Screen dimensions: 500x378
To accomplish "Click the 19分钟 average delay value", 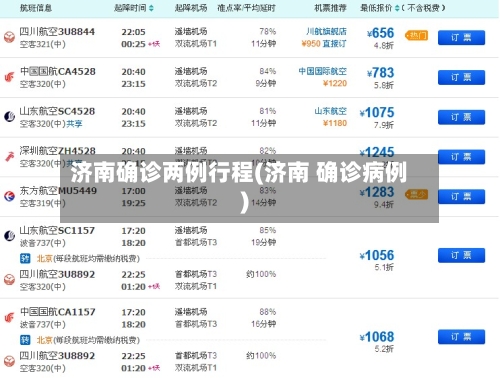I will pos(264,242).
